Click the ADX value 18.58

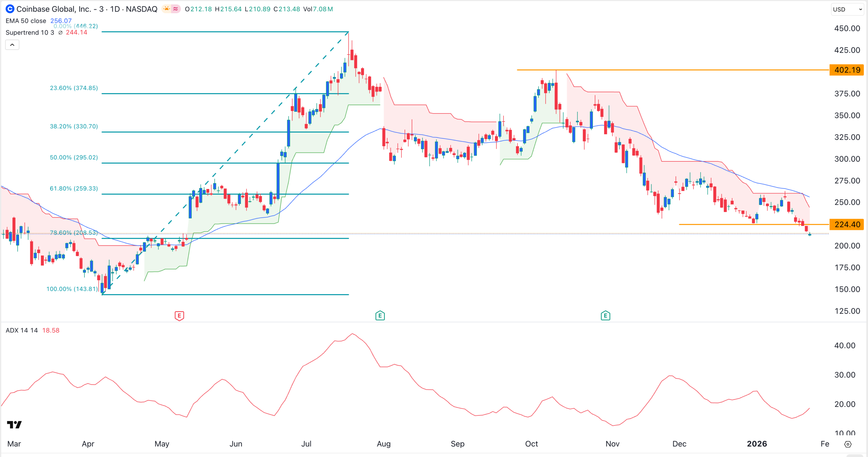point(51,330)
